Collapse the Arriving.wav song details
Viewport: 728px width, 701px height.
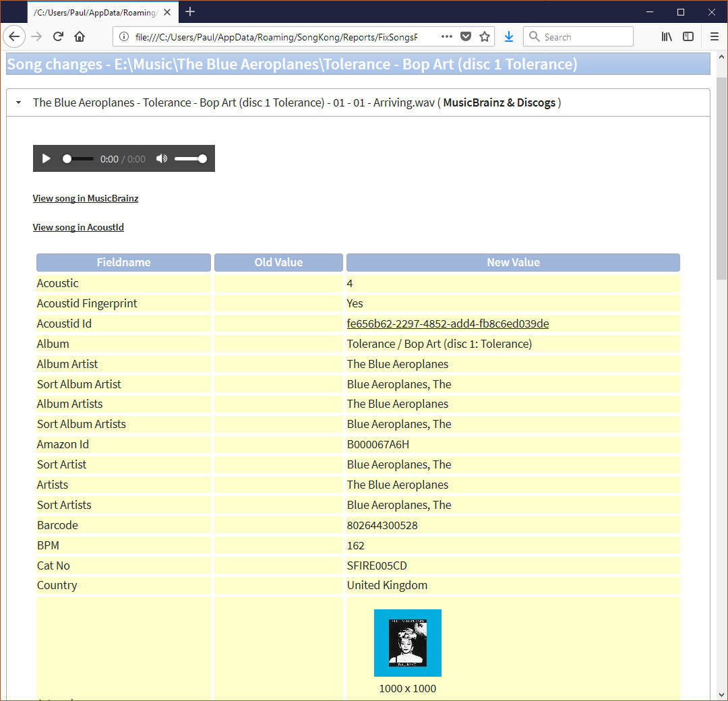point(18,102)
